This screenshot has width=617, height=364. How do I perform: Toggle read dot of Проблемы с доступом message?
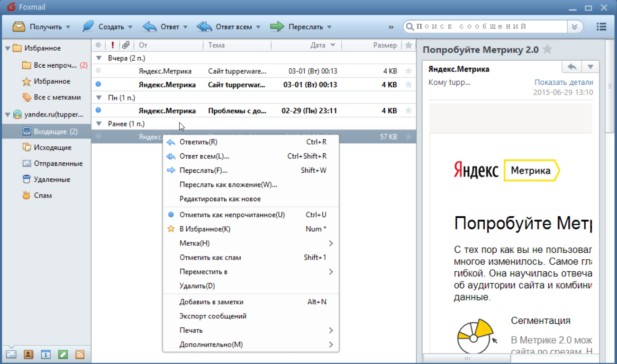(x=98, y=110)
